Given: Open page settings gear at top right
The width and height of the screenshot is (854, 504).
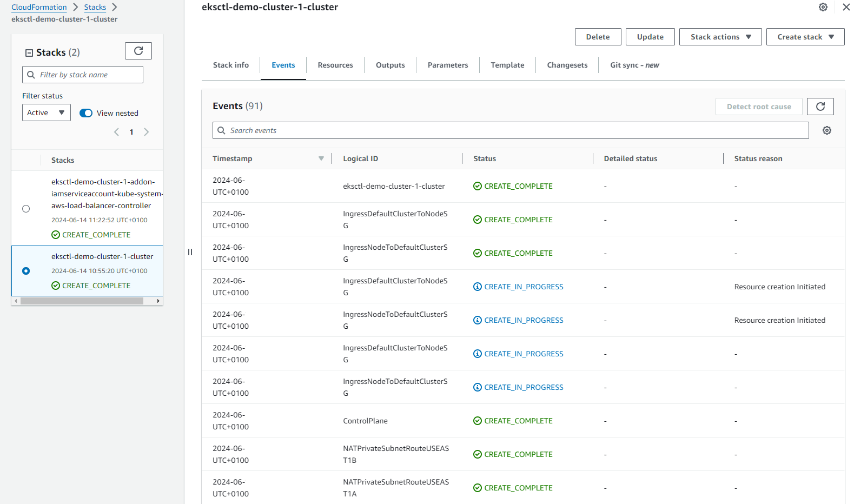Looking at the screenshot, I should [823, 7].
